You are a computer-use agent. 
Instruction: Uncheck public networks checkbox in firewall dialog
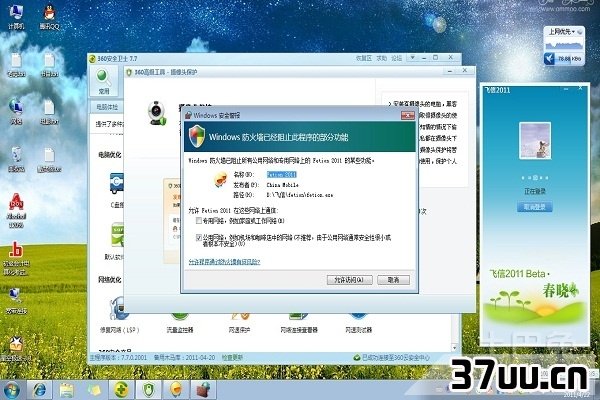click(x=199, y=238)
